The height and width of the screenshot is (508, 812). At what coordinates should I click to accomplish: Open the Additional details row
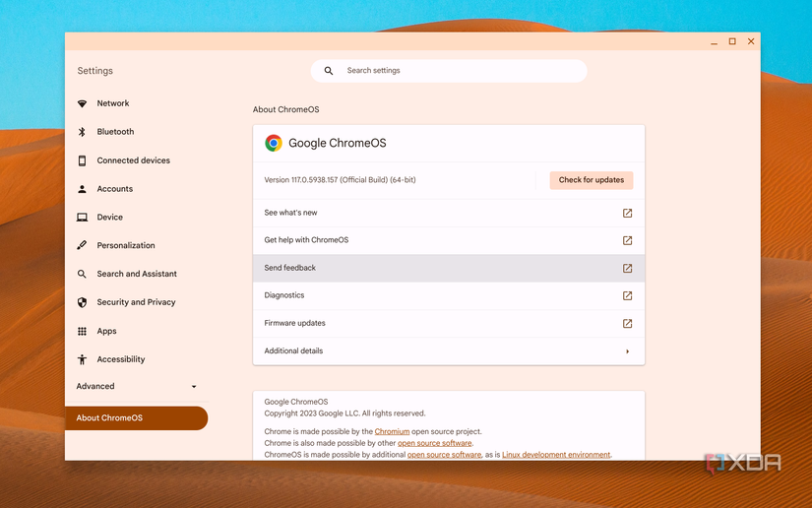(x=449, y=351)
